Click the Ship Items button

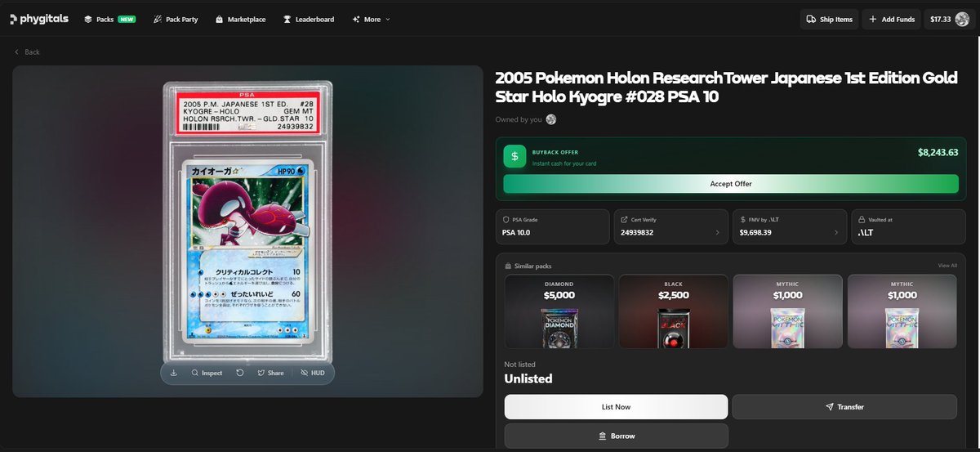click(829, 19)
